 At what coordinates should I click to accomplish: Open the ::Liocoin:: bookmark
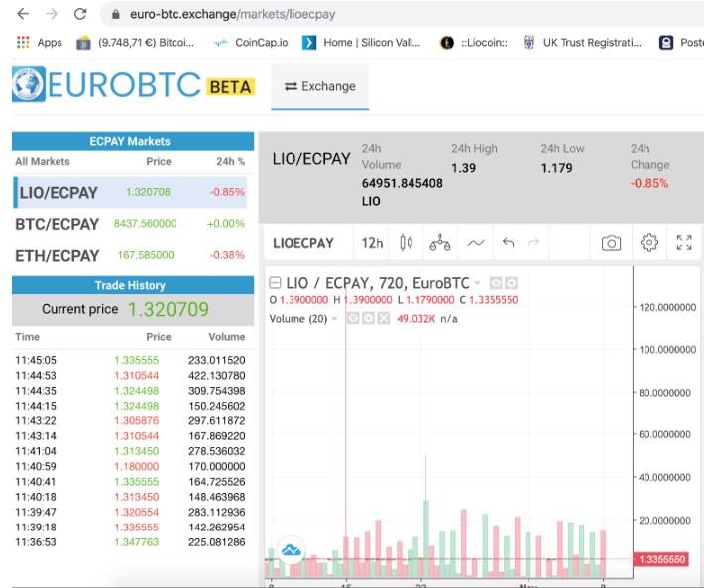point(474,43)
